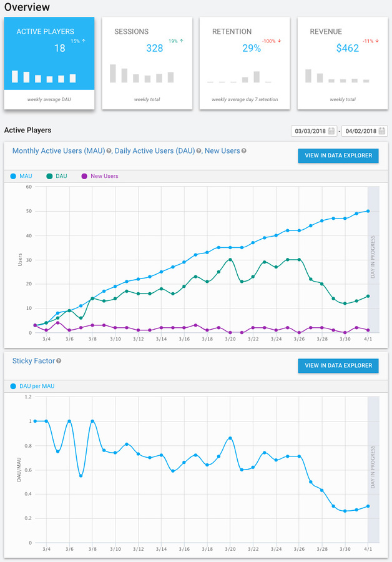This screenshot has width=392, height=562.
Task: Open Data Explorer for Active Players chart
Action: 338,155
